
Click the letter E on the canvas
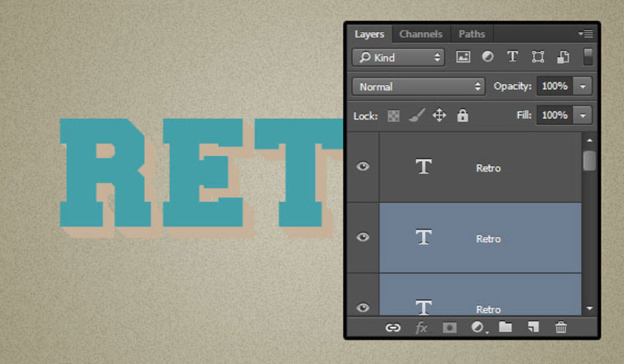[203, 173]
